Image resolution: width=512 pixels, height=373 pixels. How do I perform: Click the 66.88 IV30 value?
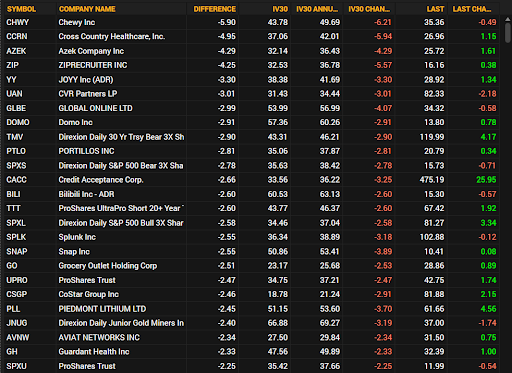[278, 323]
